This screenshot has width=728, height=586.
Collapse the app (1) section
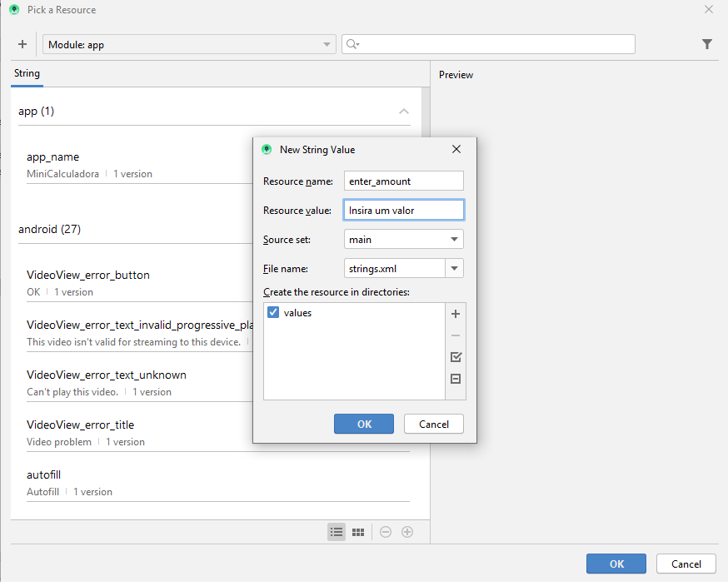pos(404,112)
